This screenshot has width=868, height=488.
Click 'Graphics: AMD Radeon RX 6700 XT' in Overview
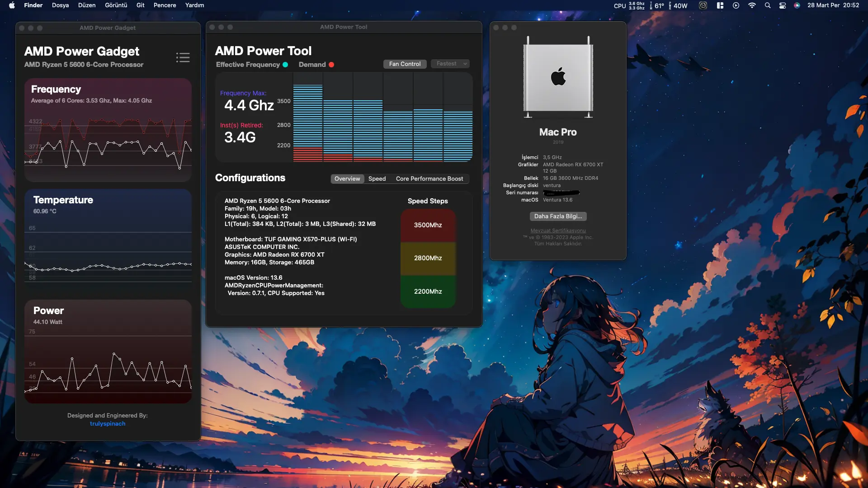tap(274, 254)
